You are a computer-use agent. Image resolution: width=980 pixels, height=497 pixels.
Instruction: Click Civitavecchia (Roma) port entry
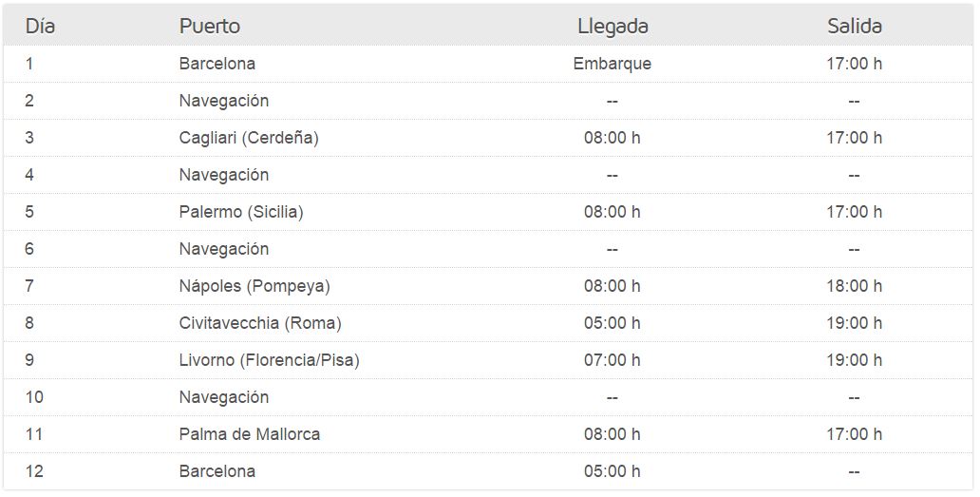(x=260, y=323)
